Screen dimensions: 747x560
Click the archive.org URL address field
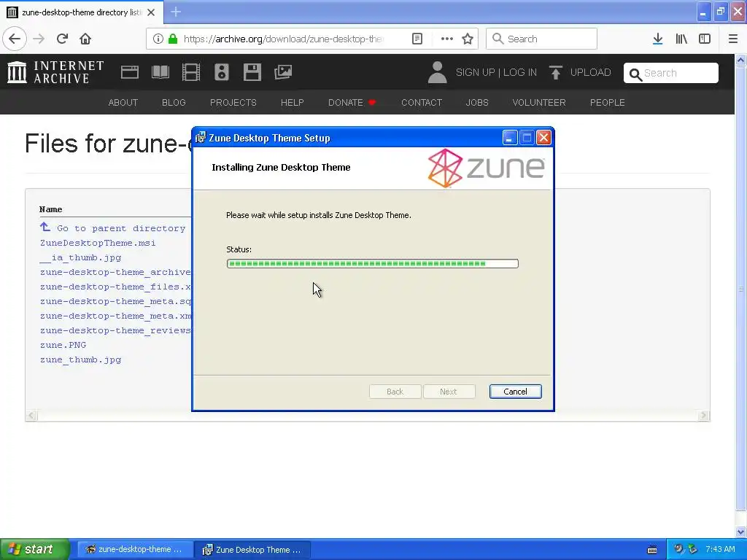pyautogui.click(x=284, y=39)
